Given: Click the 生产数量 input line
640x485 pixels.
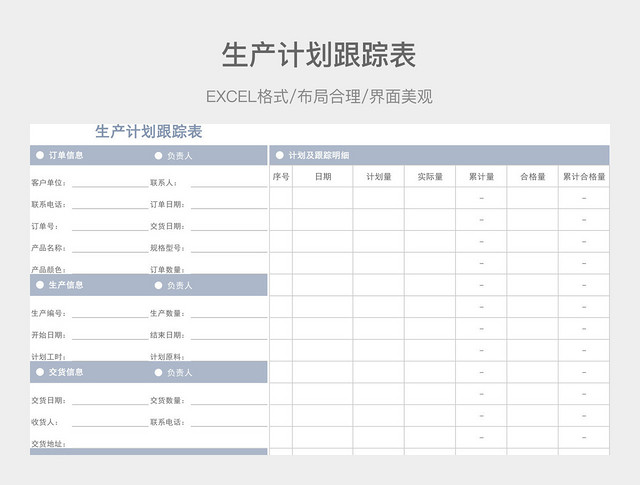Looking at the screenshot, I should (x=229, y=313).
